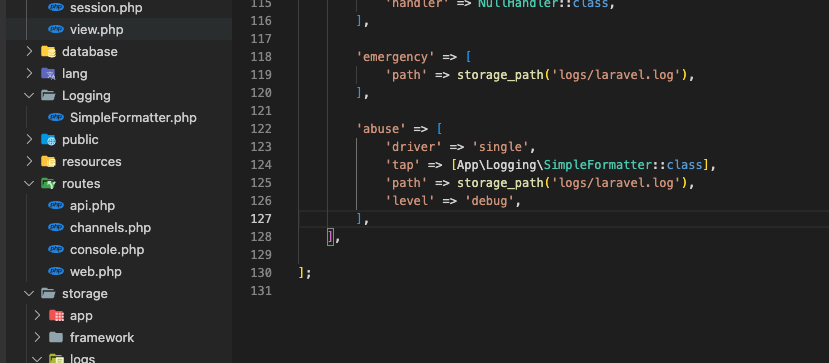Click the resources folder icon
This screenshot has height=363, width=829.
(x=48, y=161)
